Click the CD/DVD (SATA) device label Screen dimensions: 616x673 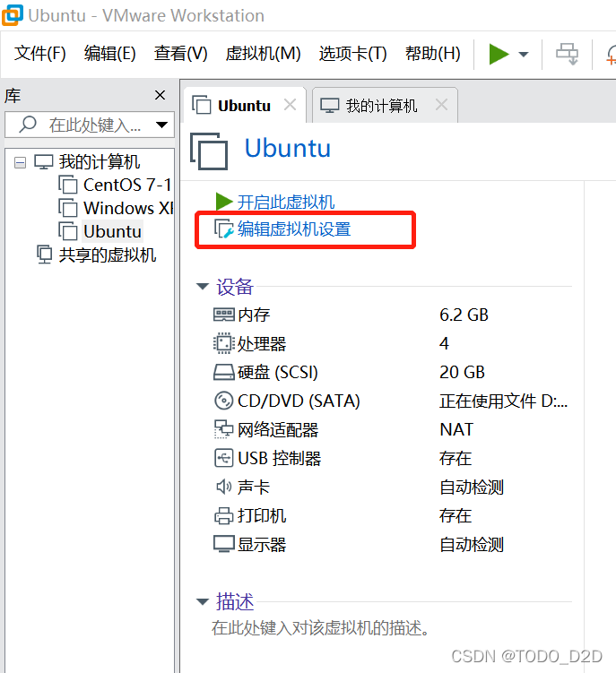[299, 401]
